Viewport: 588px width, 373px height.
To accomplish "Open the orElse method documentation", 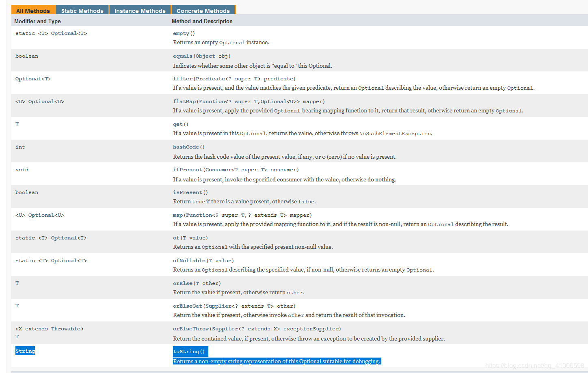I will (x=182, y=283).
